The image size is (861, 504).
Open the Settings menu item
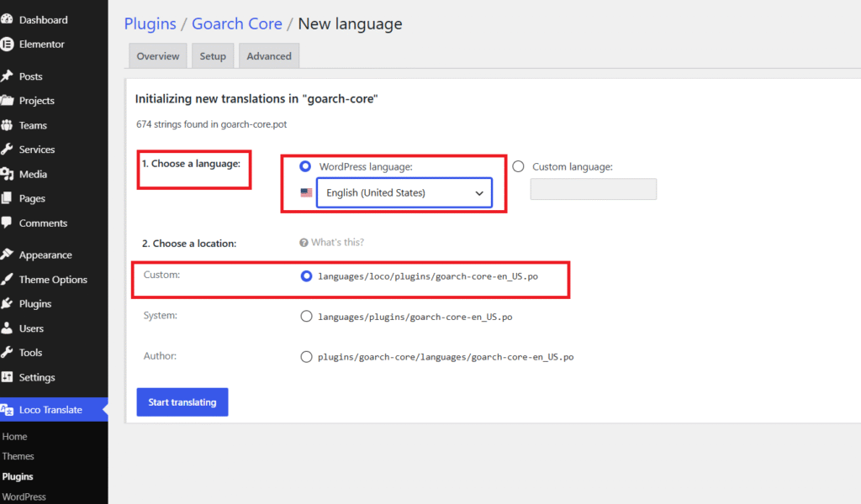37,377
